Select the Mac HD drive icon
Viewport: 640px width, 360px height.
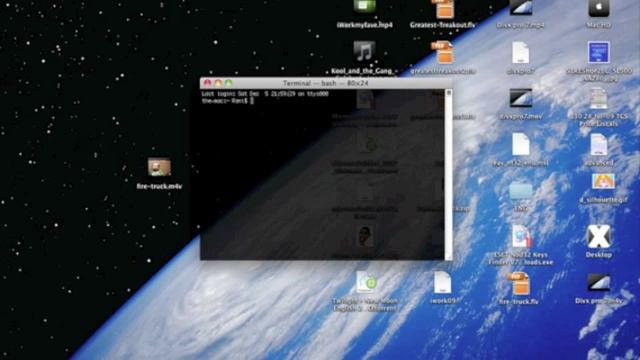click(x=599, y=8)
